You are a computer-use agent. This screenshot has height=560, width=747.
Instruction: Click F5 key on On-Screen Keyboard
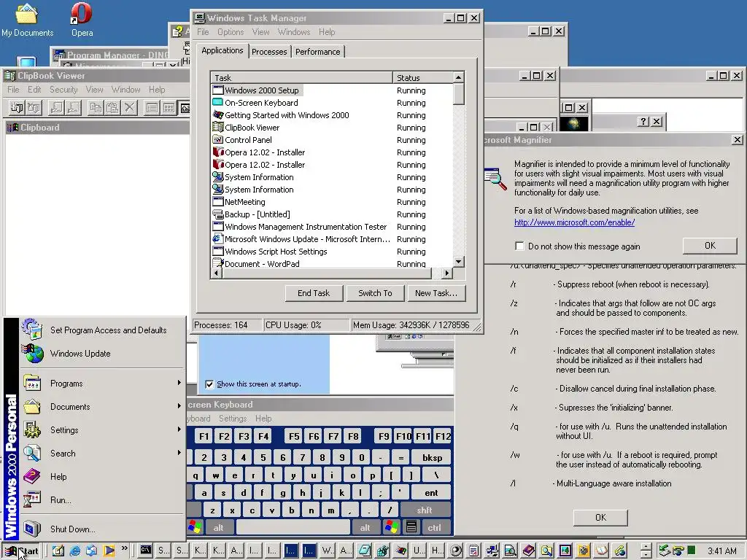pos(294,436)
